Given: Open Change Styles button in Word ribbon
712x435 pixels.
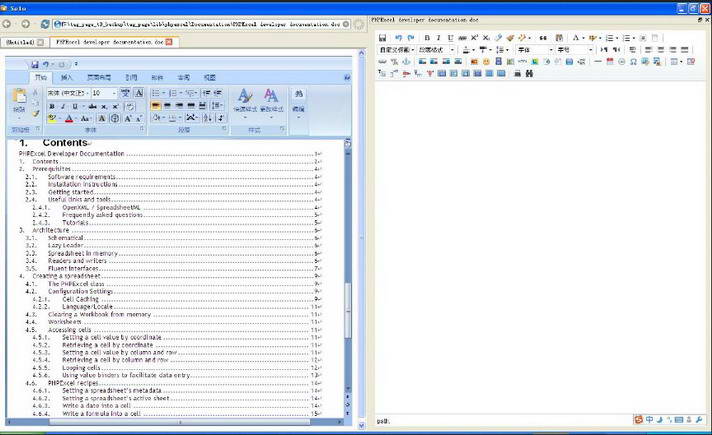Looking at the screenshot, I should click(x=272, y=104).
